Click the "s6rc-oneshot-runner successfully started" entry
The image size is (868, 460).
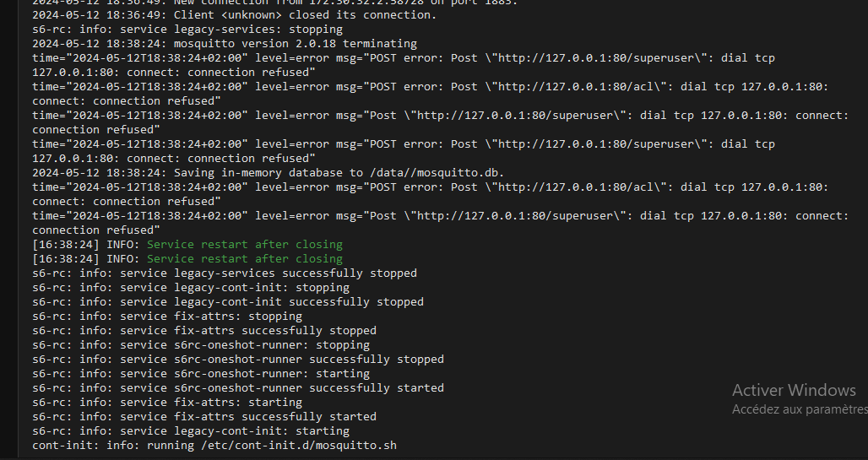238,388
